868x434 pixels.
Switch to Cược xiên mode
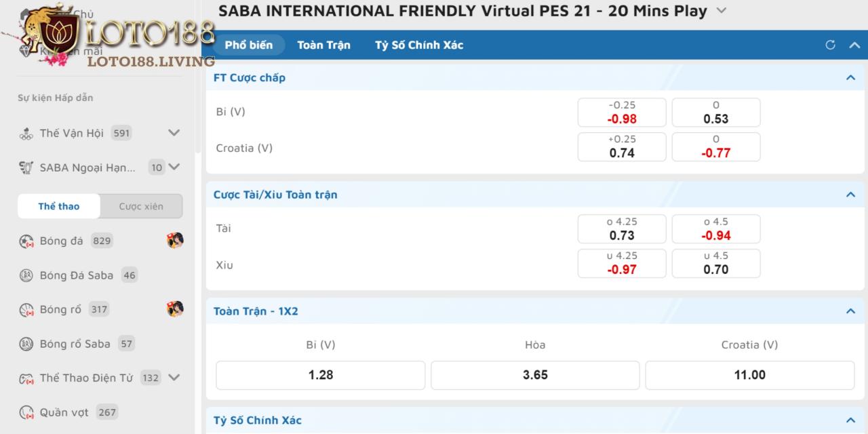tap(141, 206)
